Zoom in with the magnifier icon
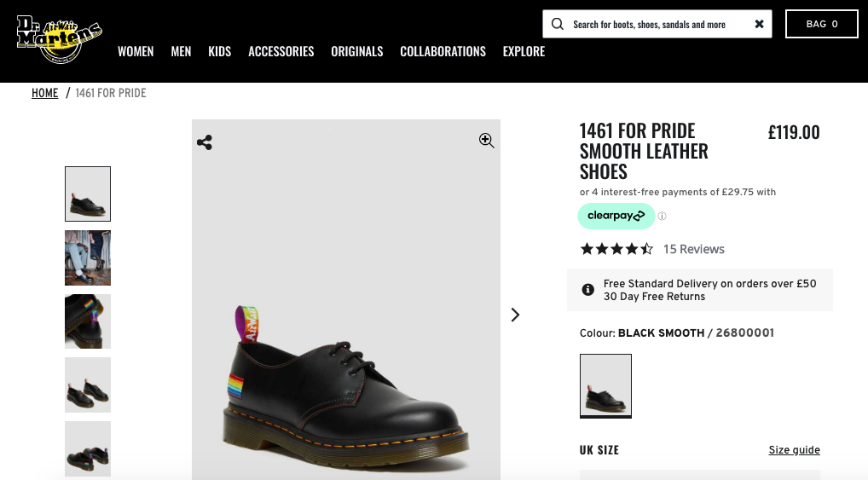This screenshot has height=480, width=868. point(486,141)
